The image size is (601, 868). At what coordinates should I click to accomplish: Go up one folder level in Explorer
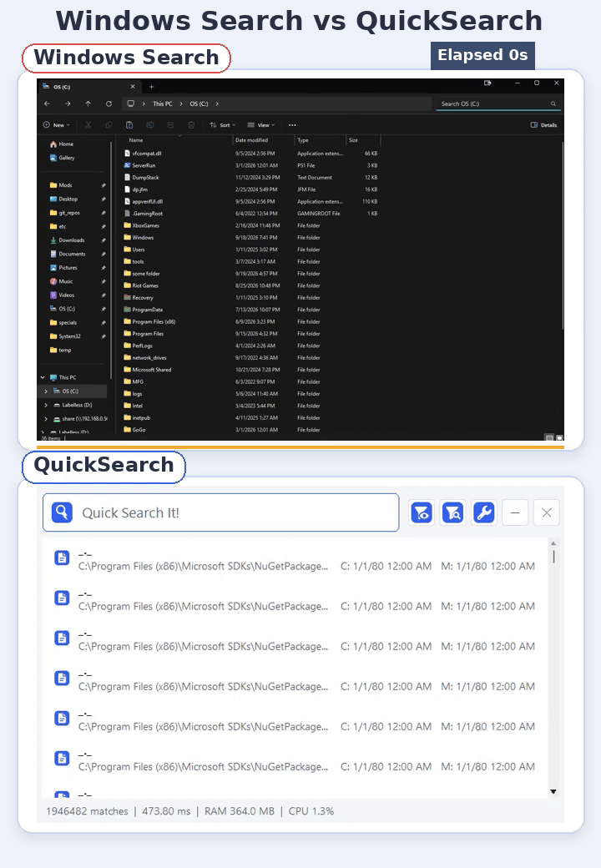pos(88,103)
